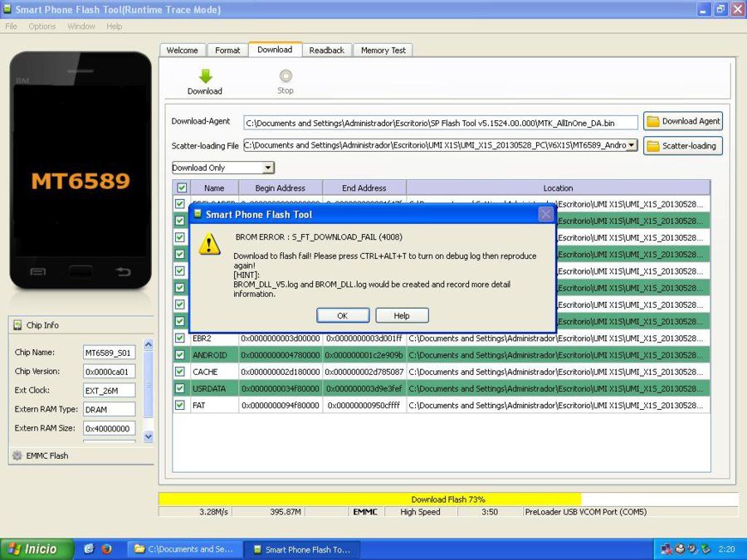Open the Help menu
The height and width of the screenshot is (560, 747).
(114, 27)
